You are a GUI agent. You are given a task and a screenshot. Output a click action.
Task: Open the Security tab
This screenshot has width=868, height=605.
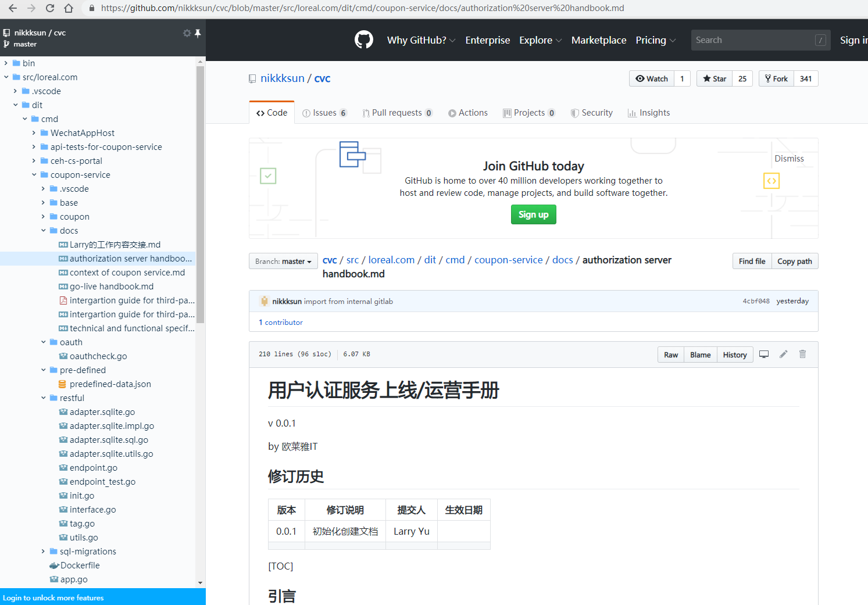(592, 113)
